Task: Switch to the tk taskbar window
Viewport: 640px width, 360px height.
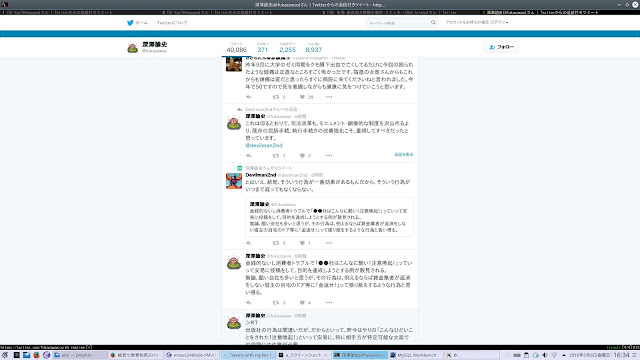Action: point(472,355)
